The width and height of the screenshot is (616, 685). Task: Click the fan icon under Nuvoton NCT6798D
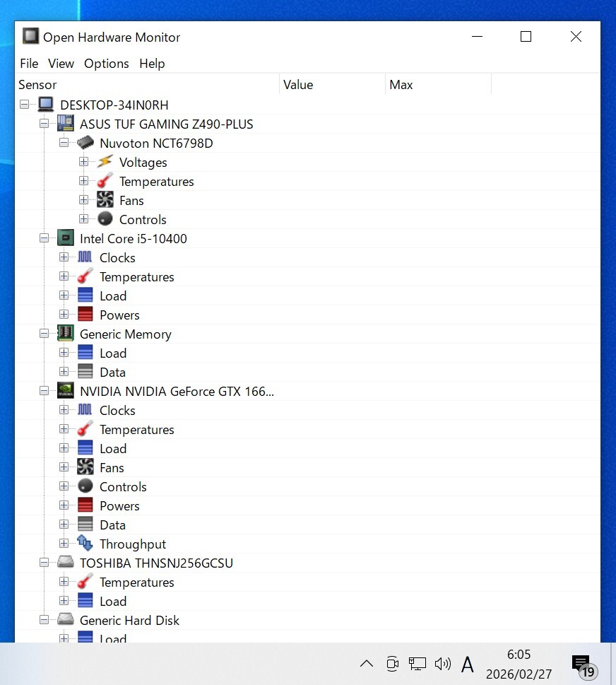pyautogui.click(x=105, y=199)
